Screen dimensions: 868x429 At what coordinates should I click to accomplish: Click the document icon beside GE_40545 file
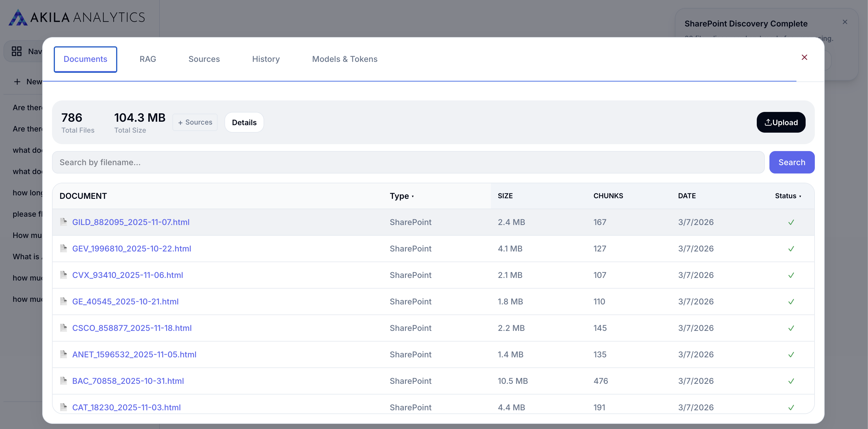click(64, 301)
